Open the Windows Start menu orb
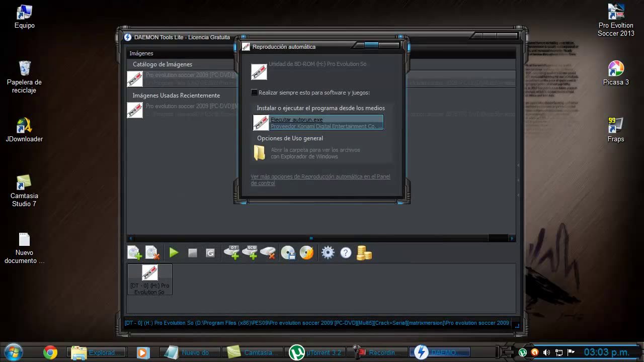This screenshot has height=362, width=644. pos(14,352)
